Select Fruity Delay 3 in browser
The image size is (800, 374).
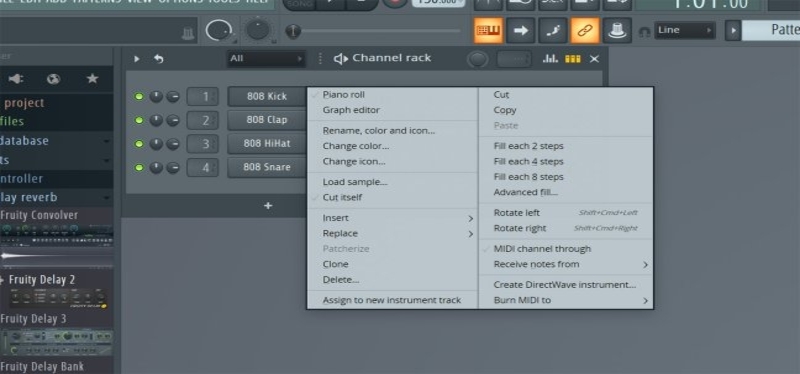pos(34,319)
